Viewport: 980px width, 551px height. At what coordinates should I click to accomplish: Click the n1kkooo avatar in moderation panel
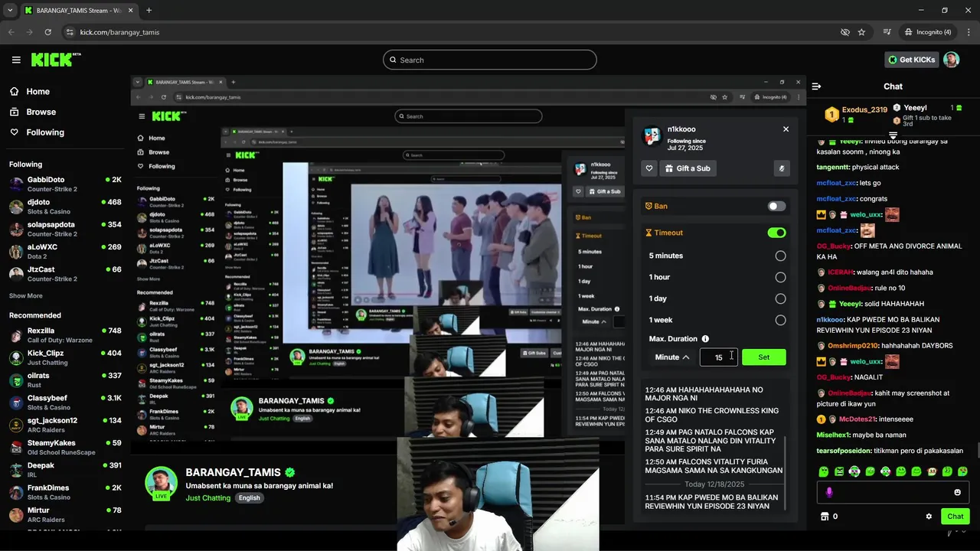click(652, 137)
